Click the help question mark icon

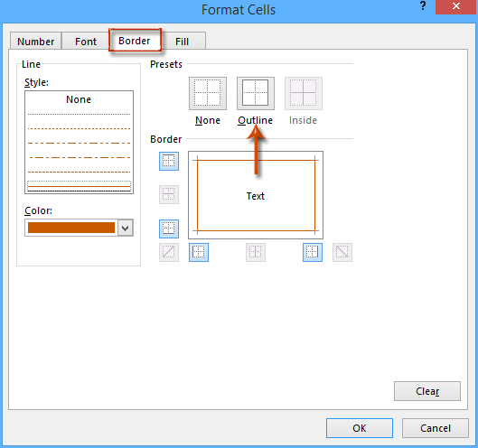coord(423,6)
